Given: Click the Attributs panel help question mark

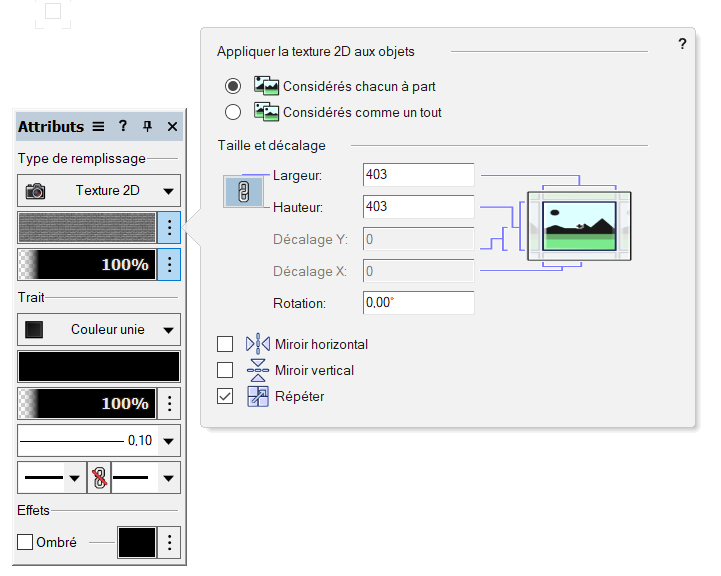Looking at the screenshot, I should (123, 126).
